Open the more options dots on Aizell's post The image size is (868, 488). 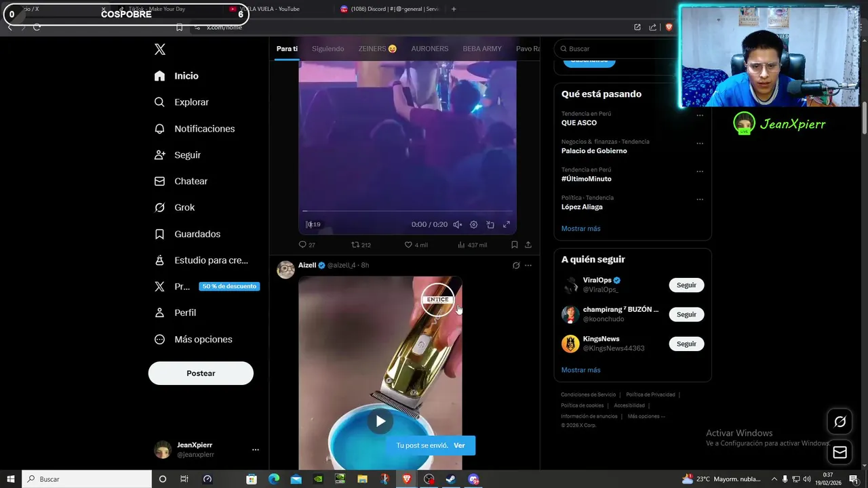pos(528,266)
